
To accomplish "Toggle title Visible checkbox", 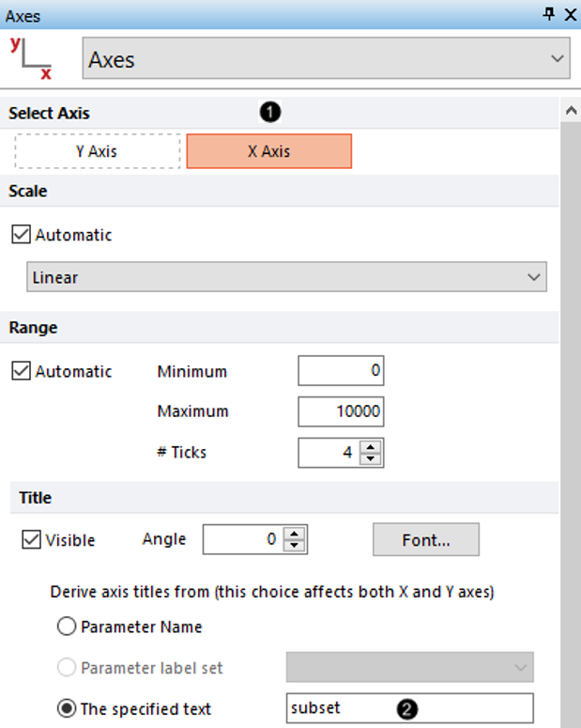I will click(x=32, y=539).
